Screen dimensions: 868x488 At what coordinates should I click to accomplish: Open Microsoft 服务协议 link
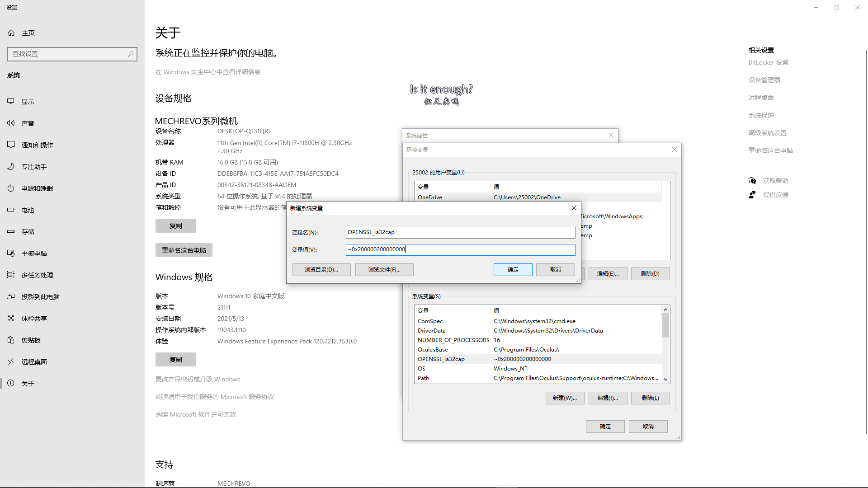(215, 397)
